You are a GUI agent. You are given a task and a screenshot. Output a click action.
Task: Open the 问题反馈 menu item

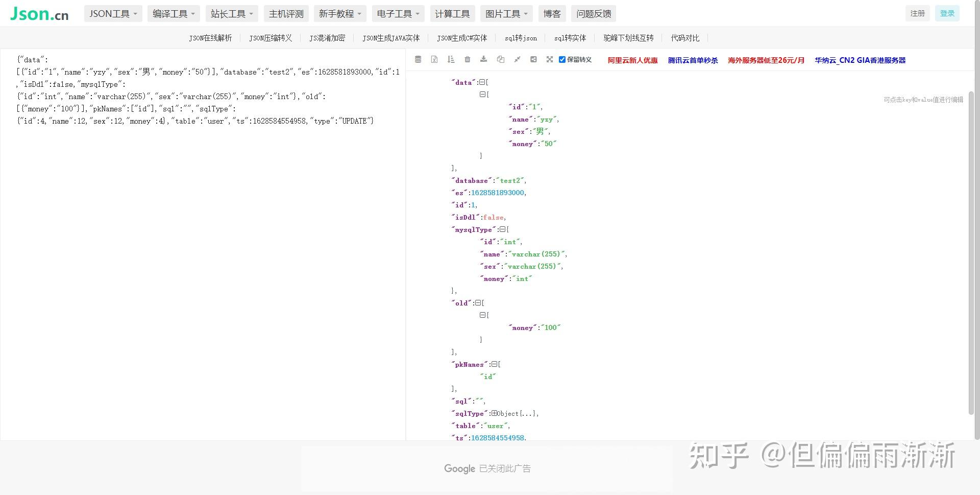[593, 13]
